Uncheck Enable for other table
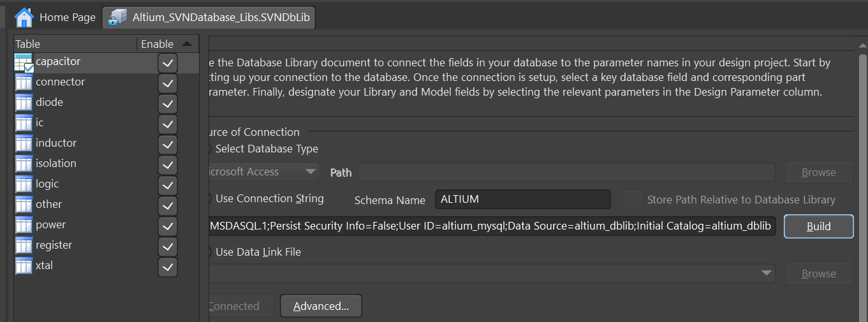This screenshot has width=868, height=322. [168, 206]
